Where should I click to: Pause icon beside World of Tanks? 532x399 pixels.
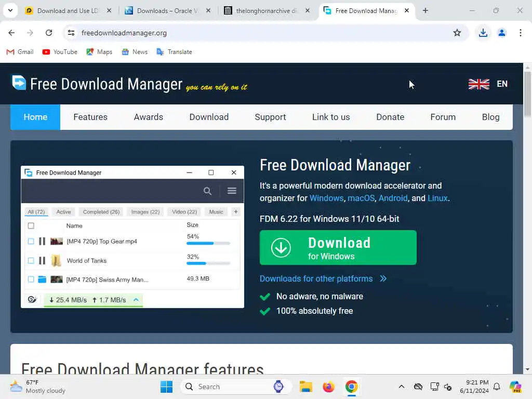pyautogui.click(x=42, y=261)
